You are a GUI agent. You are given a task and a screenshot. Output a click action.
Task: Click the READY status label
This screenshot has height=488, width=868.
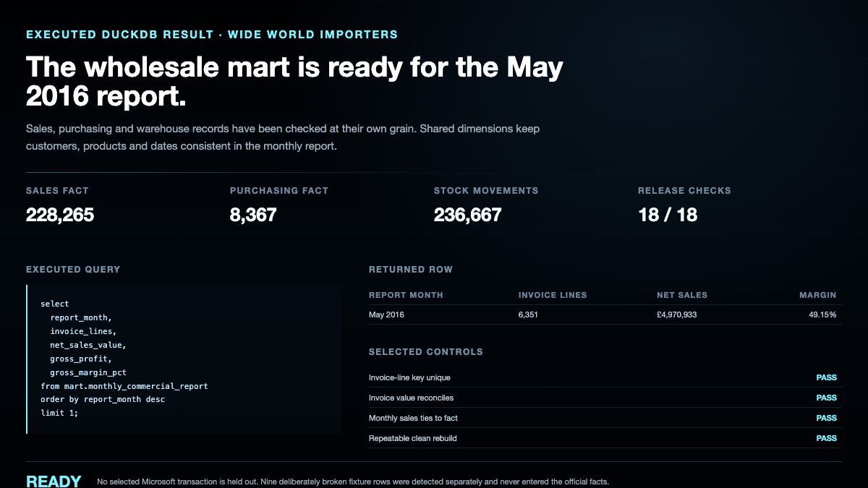pyautogui.click(x=54, y=481)
